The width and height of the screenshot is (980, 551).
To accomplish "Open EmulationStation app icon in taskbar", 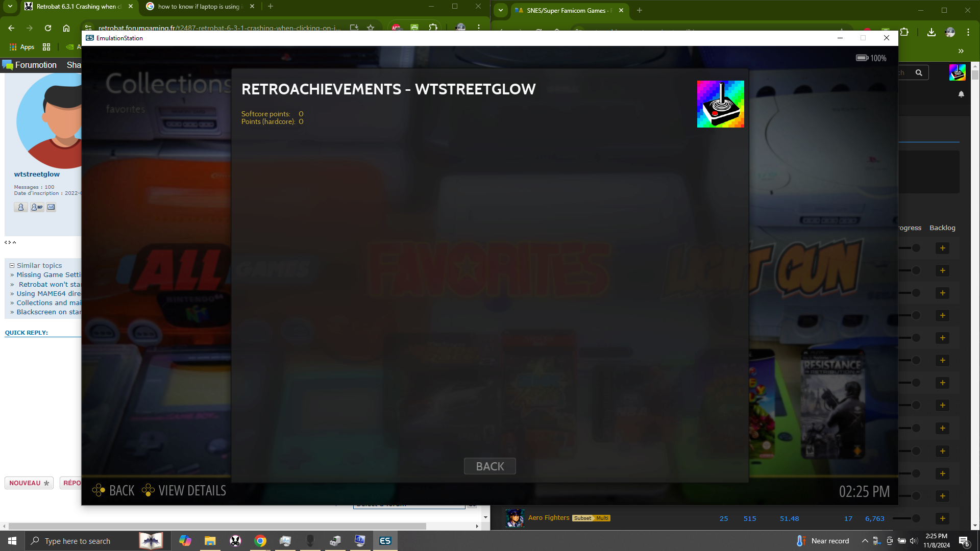I will click(385, 540).
